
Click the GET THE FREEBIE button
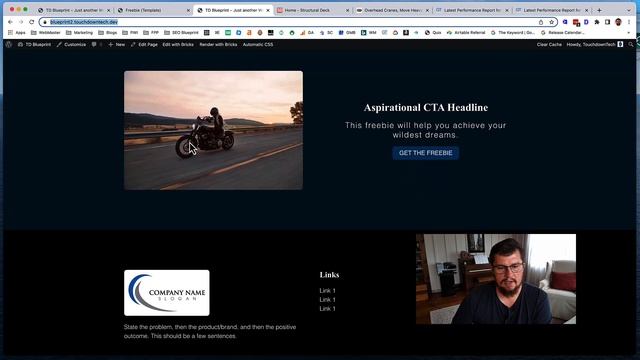coord(425,153)
